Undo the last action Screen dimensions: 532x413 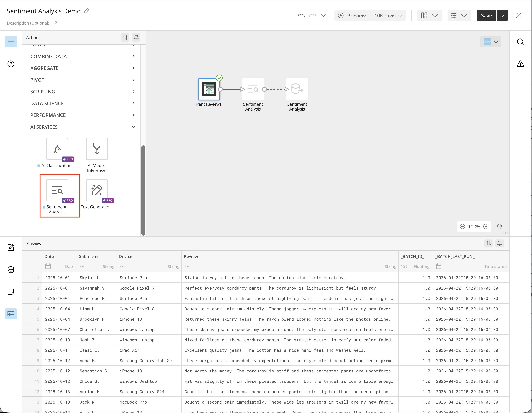(301, 16)
